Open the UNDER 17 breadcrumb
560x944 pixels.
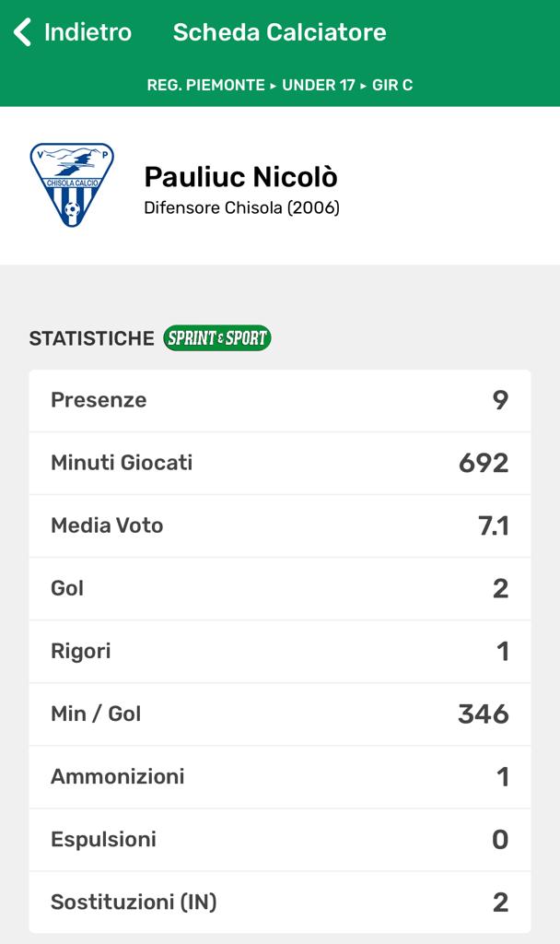tap(318, 85)
